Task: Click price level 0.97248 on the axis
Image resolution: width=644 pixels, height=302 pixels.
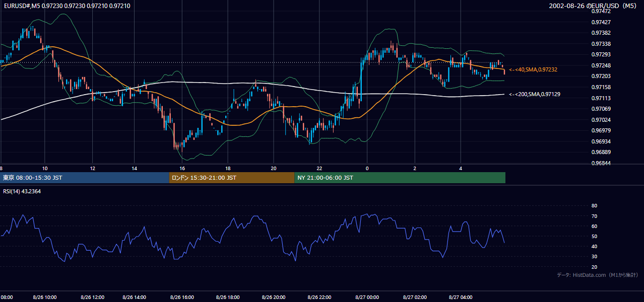Action: pos(601,65)
